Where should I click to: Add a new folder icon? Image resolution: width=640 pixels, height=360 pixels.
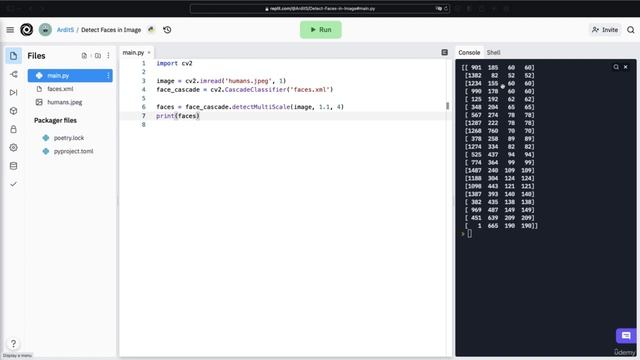(x=98, y=56)
